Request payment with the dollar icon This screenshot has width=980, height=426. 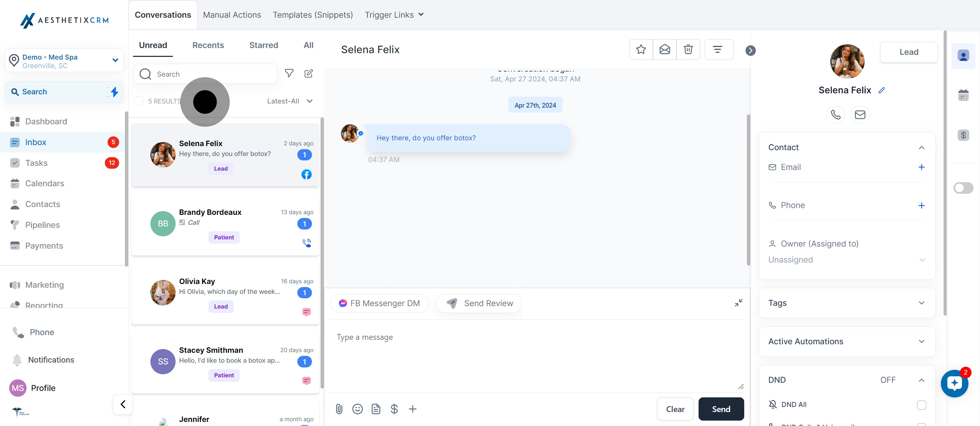click(394, 409)
